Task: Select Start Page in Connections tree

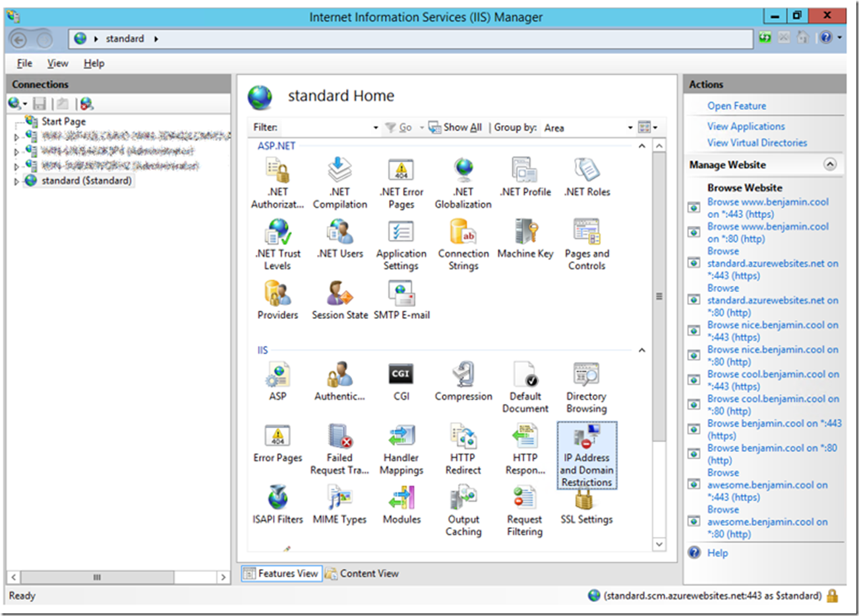Action: pyautogui.click(x=63, y=121)
